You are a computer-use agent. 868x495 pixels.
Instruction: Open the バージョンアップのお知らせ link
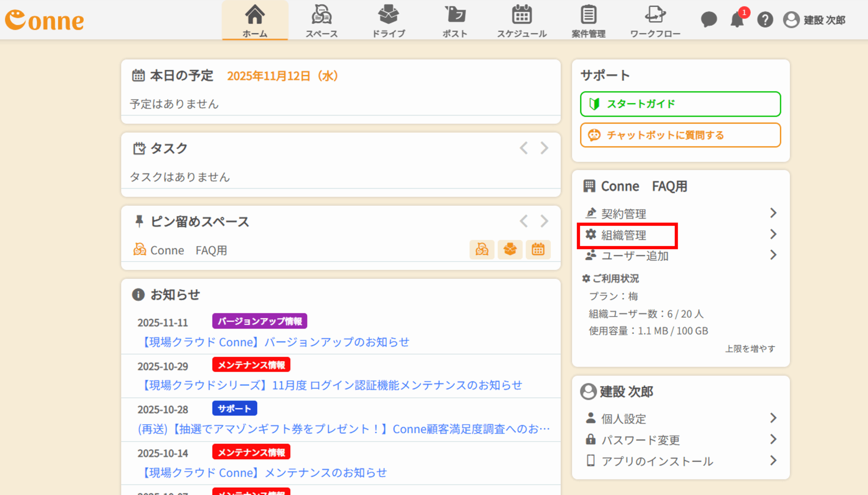click(x=275, y=342)
